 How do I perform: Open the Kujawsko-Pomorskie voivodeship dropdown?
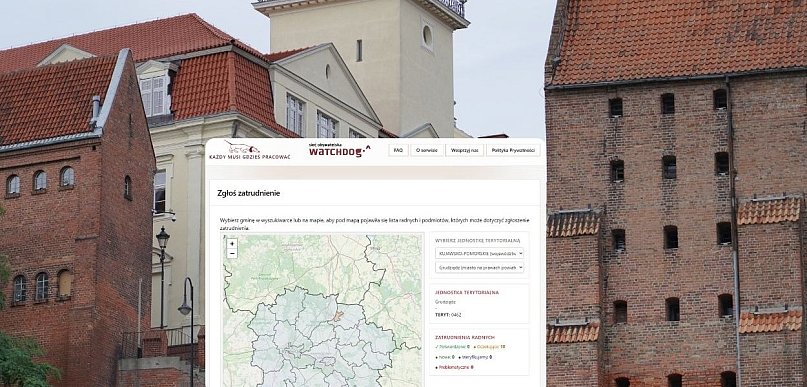479,253
